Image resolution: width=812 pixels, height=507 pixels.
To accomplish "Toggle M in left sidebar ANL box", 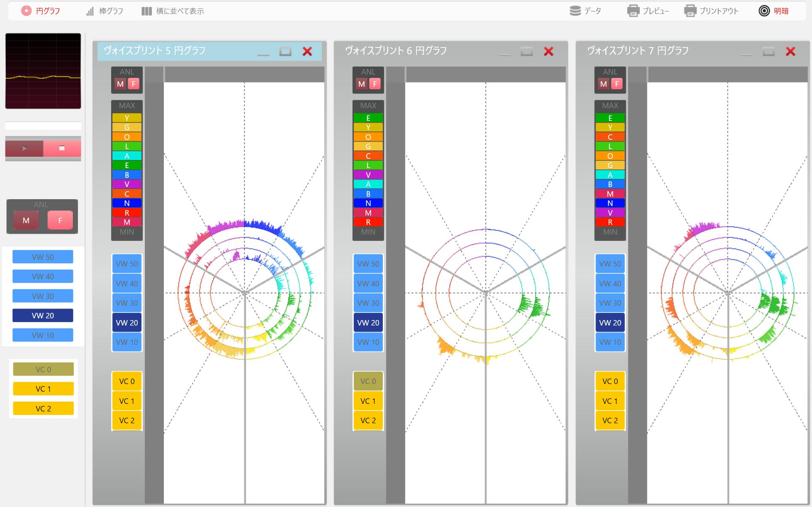I will [26, 220].
